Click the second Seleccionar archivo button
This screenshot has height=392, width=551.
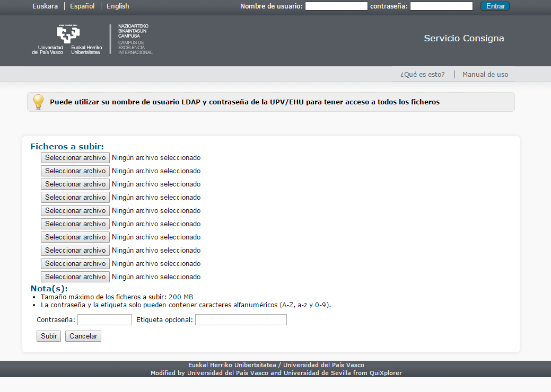75,171
